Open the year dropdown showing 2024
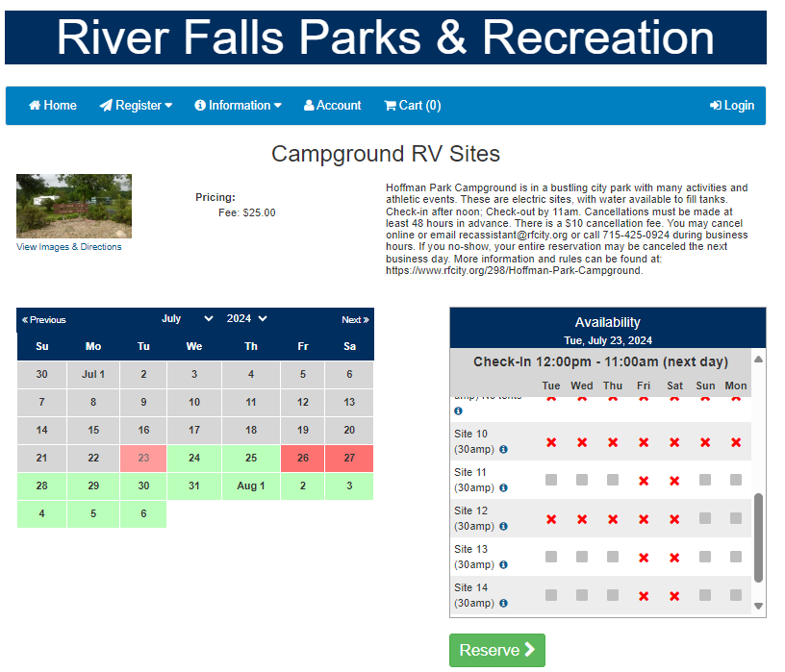Screen dimensions: 785x672 [x=247, y=319]
